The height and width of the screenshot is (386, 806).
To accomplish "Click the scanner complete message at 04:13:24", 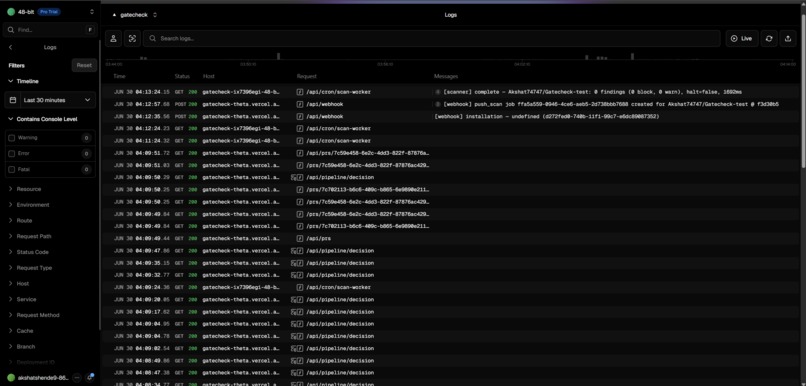I will pyautogui.click(x=592, y=92).
